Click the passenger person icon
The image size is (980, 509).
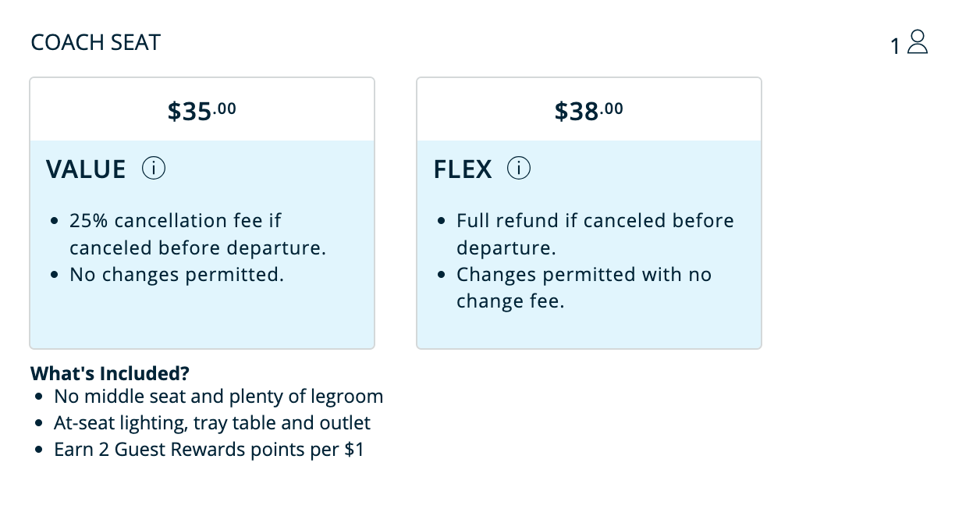pyautogui.click(x=918, y=42)
